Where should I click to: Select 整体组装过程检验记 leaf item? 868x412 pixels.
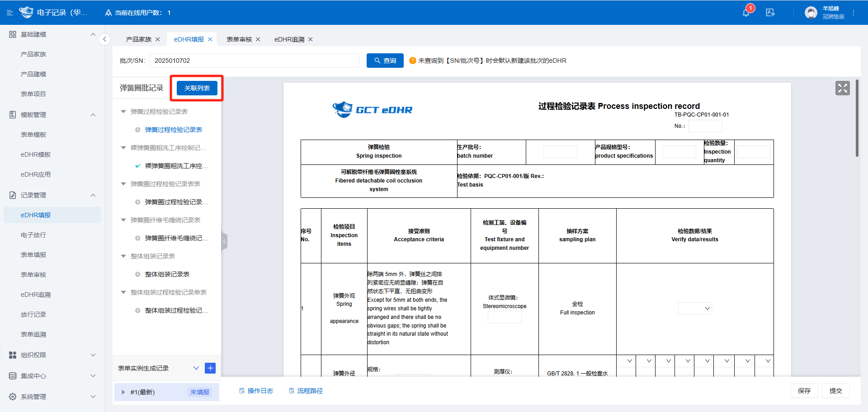coord(176,310)
